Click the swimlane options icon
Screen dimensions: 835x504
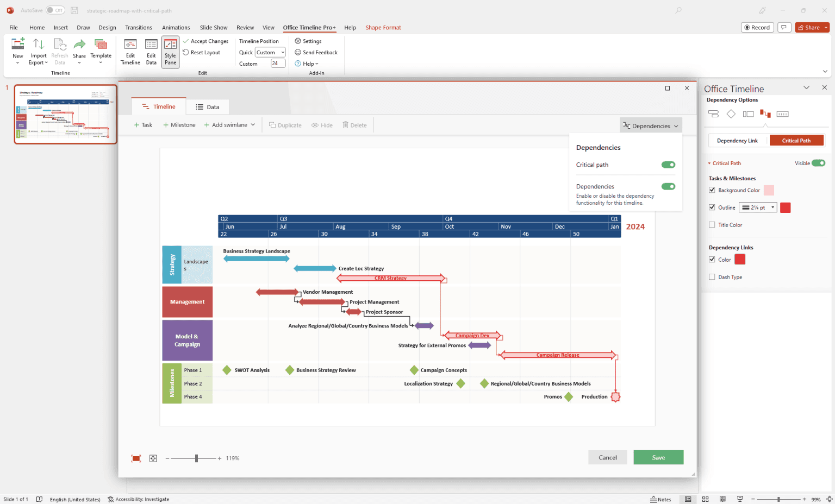click(749, 114)
